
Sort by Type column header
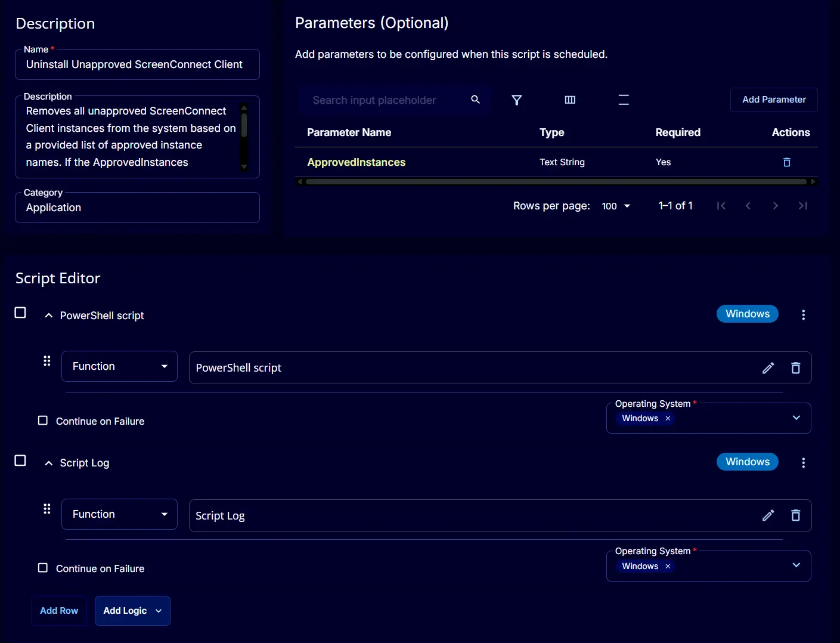pos(551,132)
